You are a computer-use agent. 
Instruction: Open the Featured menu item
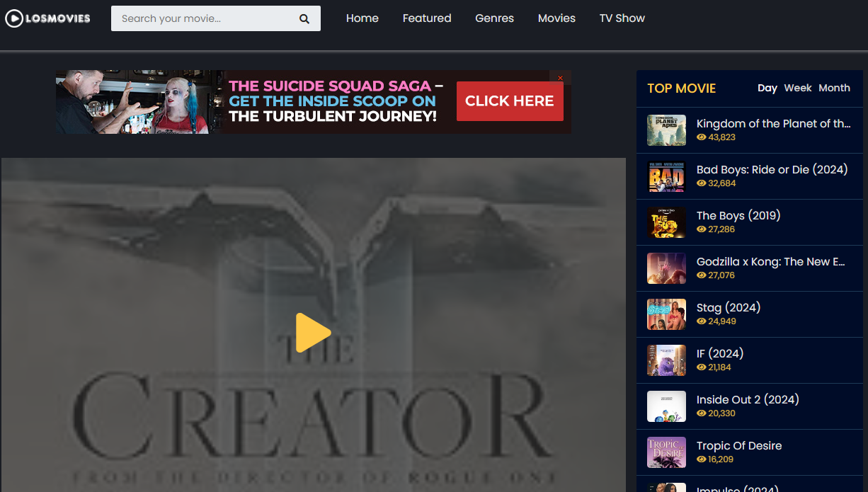[427, 18]
